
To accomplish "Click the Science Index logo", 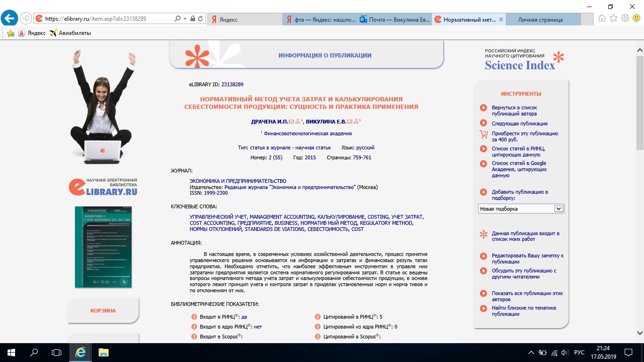I will coord(524,60).
